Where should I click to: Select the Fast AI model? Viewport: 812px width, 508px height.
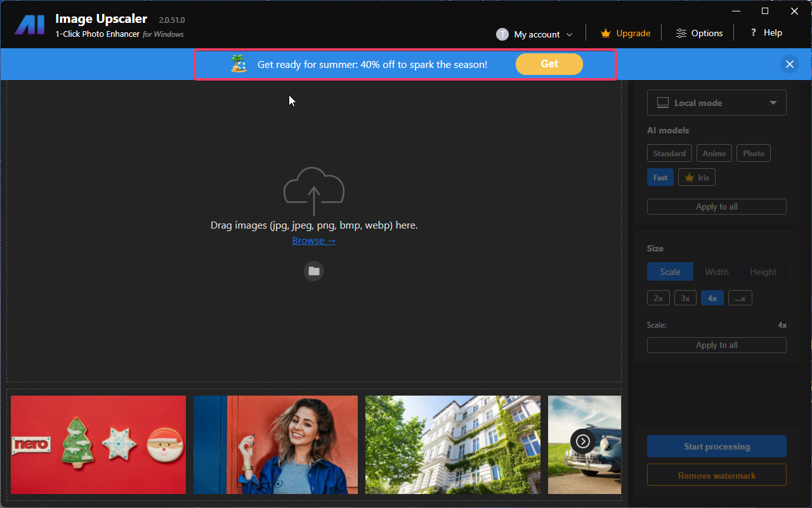tap(660, 178)
